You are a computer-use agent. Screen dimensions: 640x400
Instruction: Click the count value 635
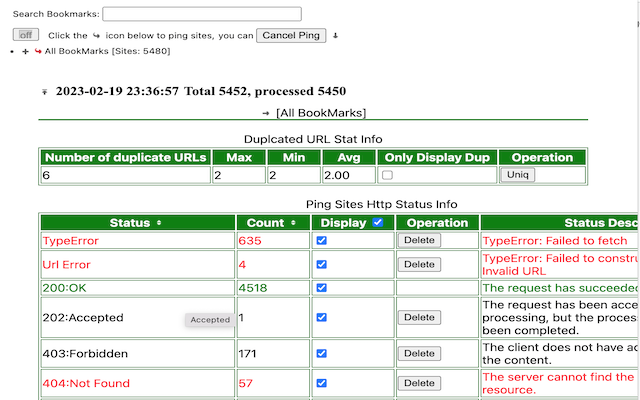coord(250,241)
